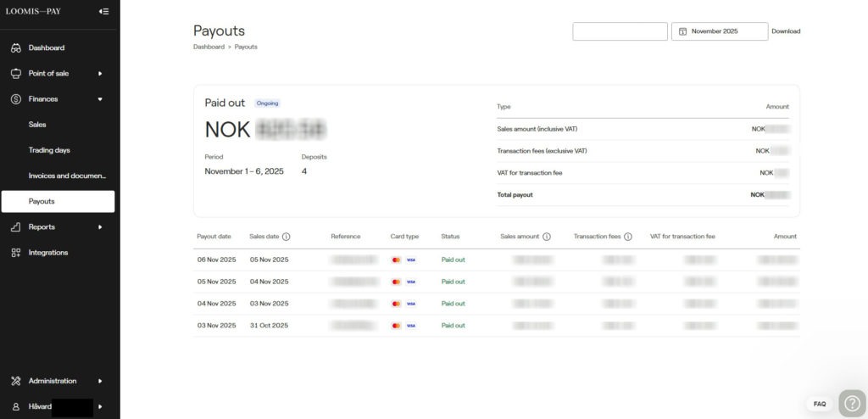
Task: Click the Integrations icon in the sidebar
Action: tap(16, 253)
